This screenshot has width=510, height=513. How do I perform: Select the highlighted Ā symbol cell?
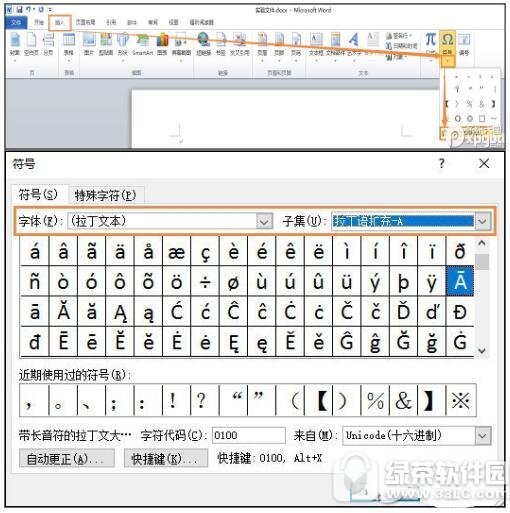460,281
